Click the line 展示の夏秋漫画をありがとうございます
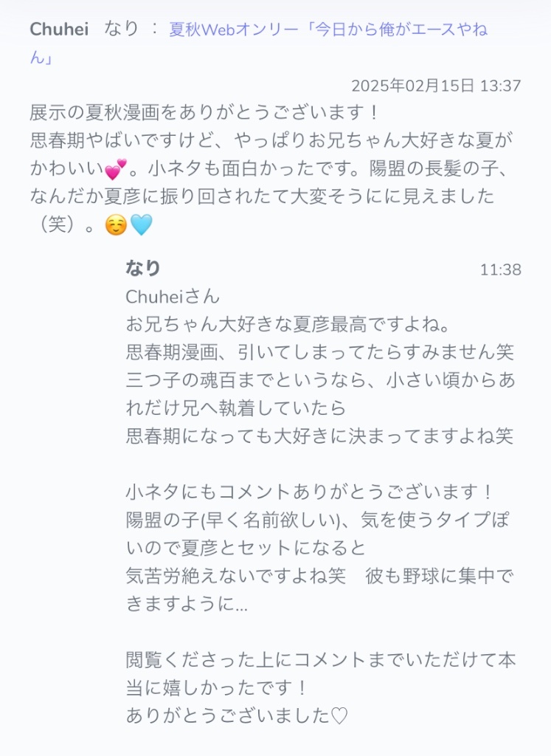 point(205,112)
